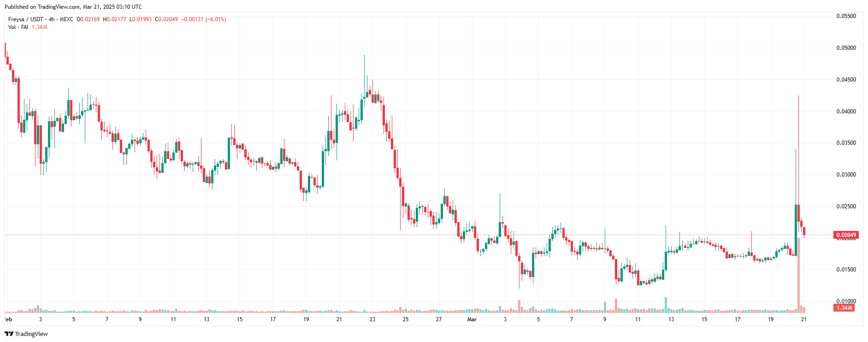Click the 0.04500 price axis label
This screenshot has width=868, height=342.
[846, 80]
